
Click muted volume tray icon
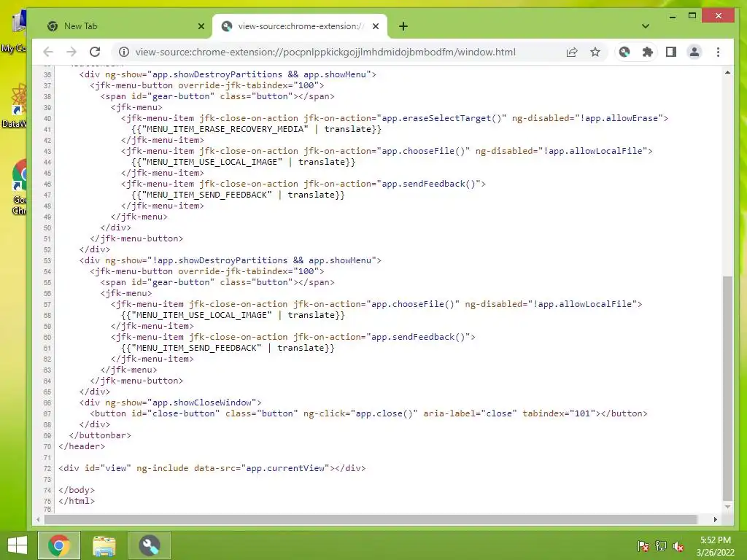click(678, 546)
